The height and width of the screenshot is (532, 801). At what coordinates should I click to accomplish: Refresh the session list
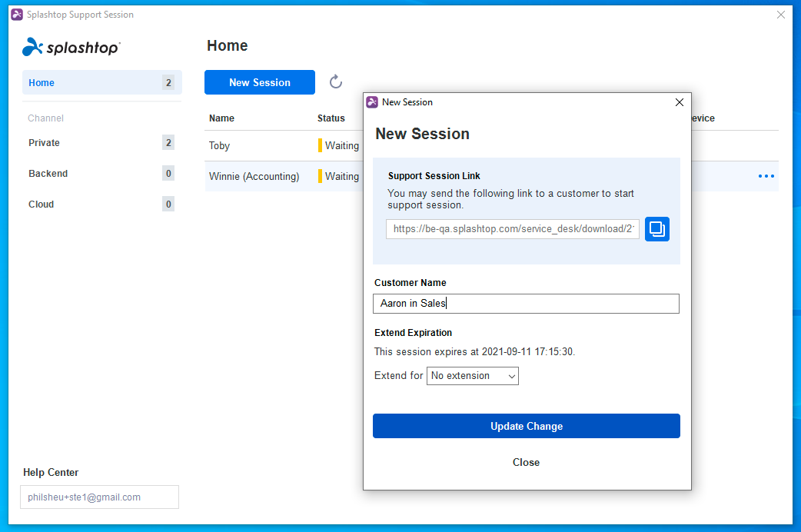335,82
